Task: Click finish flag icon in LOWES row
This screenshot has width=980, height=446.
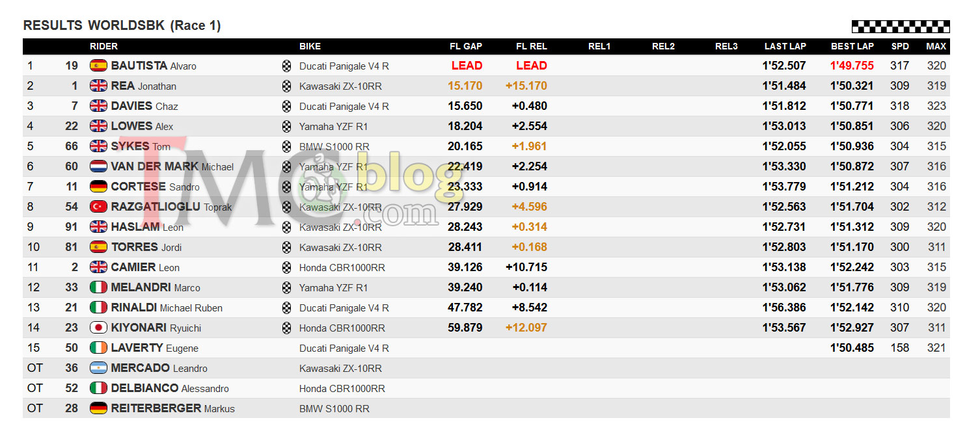Action: coord(286,126)
